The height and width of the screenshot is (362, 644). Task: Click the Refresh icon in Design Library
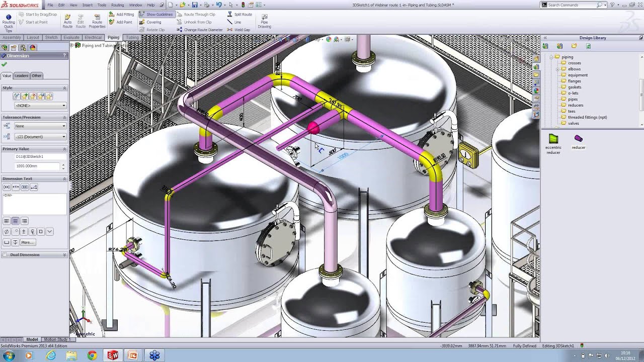point(588,46)
